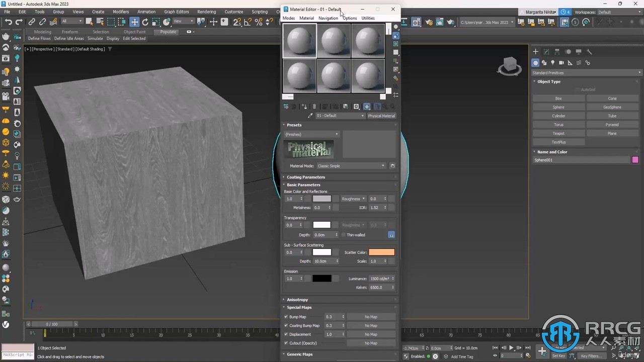Switch to Cameras category in Create panel

(x=561, y=63)
